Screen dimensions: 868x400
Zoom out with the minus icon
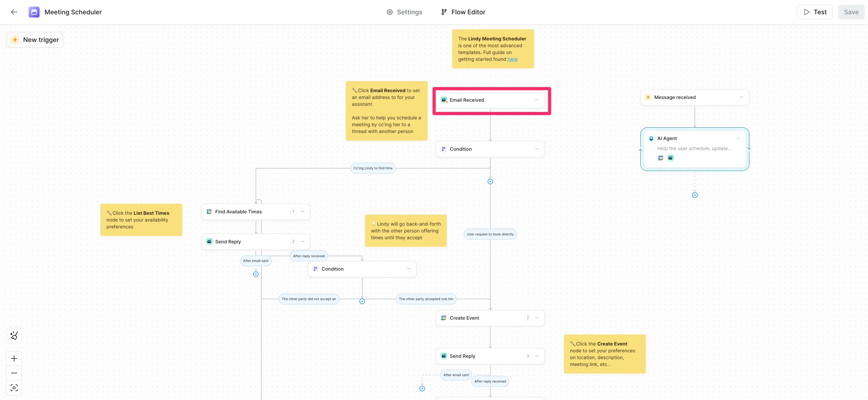click(14, 373)
